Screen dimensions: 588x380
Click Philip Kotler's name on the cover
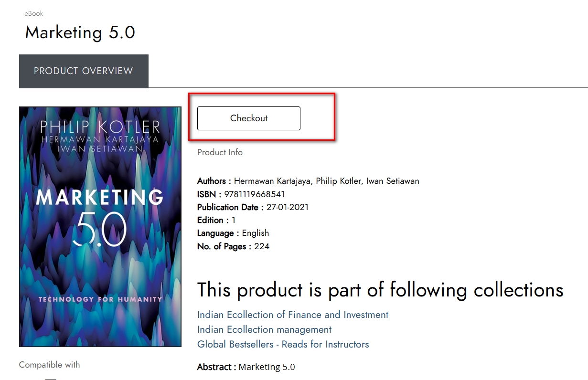[100, 127]
